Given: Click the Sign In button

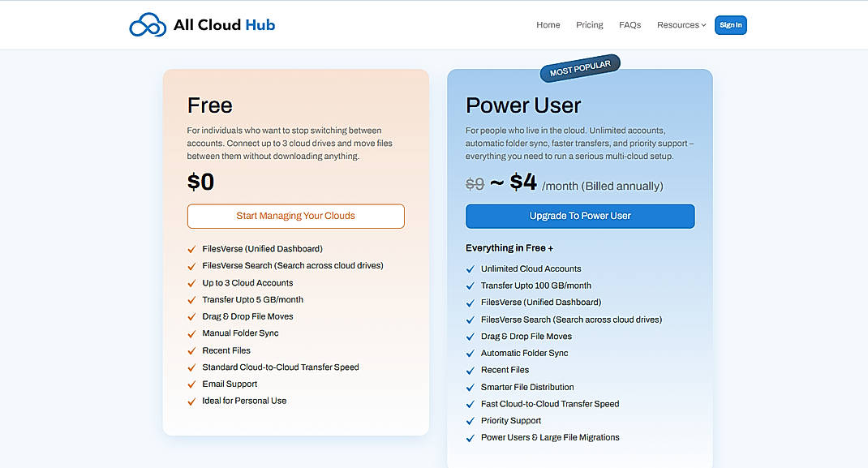Looking at the screenshot, I should tap(731, 25).
